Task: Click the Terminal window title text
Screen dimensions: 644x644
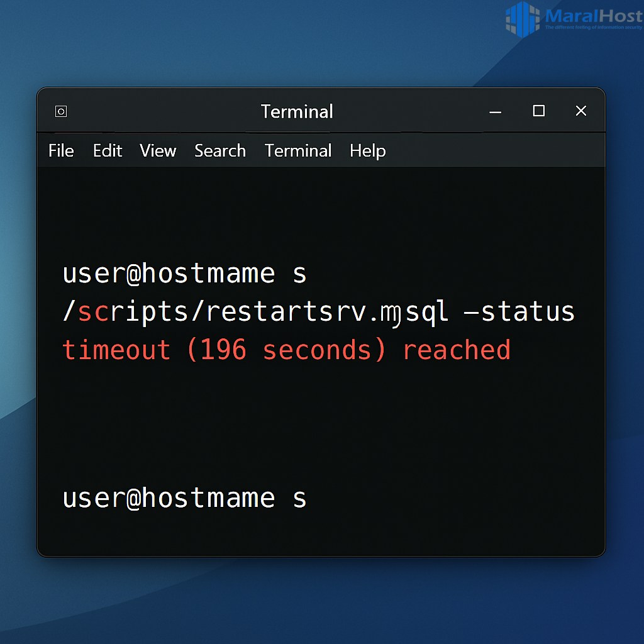Action: coord(297,111)
